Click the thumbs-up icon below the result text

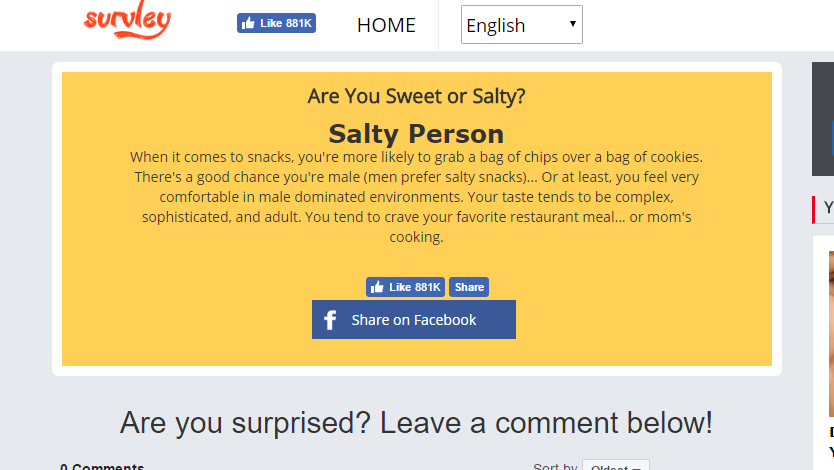[377, 287]
